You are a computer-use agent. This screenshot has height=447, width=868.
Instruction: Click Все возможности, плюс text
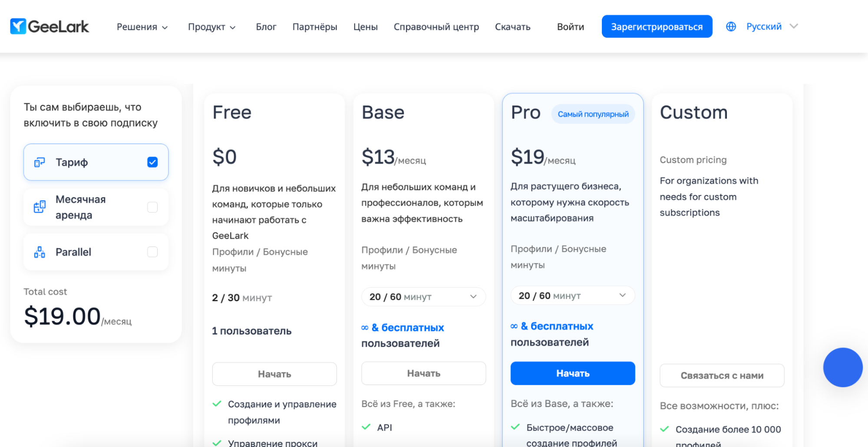coord(719,406)
